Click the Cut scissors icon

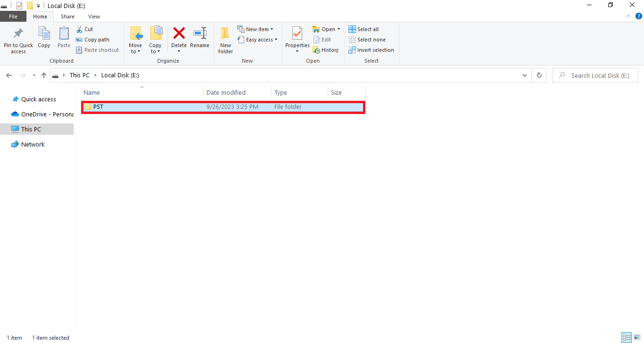79,29
